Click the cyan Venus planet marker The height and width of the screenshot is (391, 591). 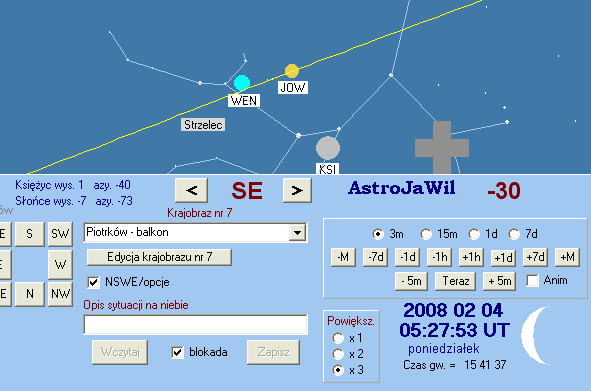[x=242, y=83]
